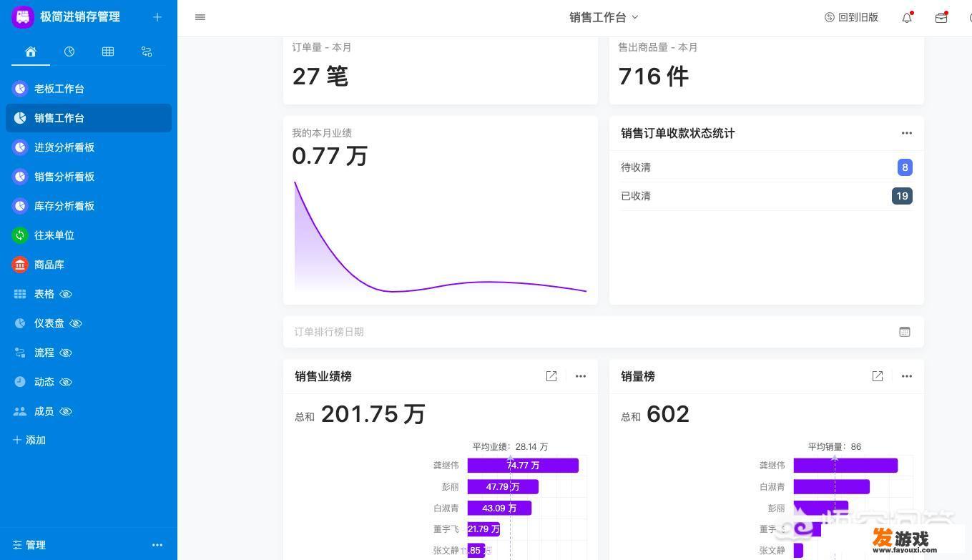
Task: Click 老板工作台 pie icon
Action: 20,89
